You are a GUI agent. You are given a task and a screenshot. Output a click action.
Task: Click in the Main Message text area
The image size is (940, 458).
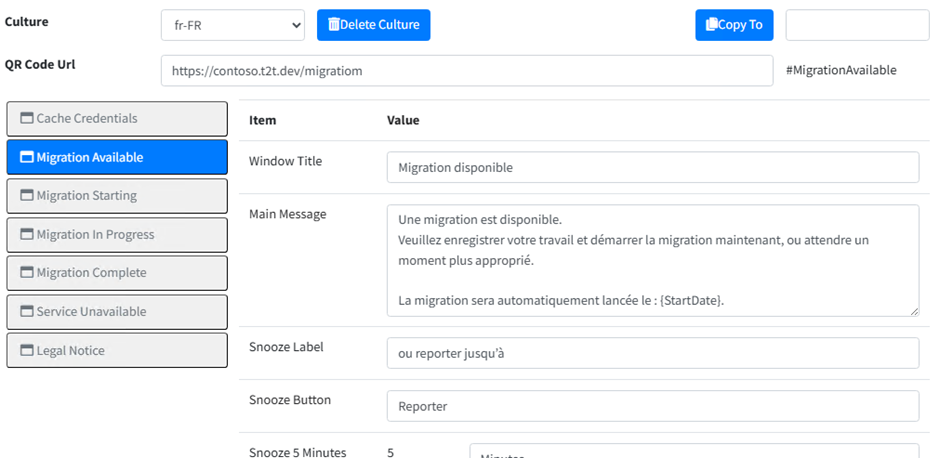tap(652, 260)
